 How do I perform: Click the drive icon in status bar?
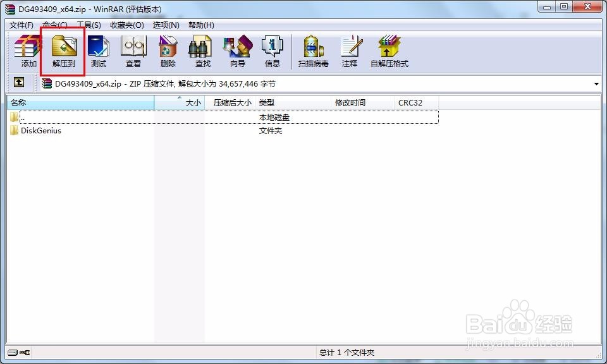[13, 353]
